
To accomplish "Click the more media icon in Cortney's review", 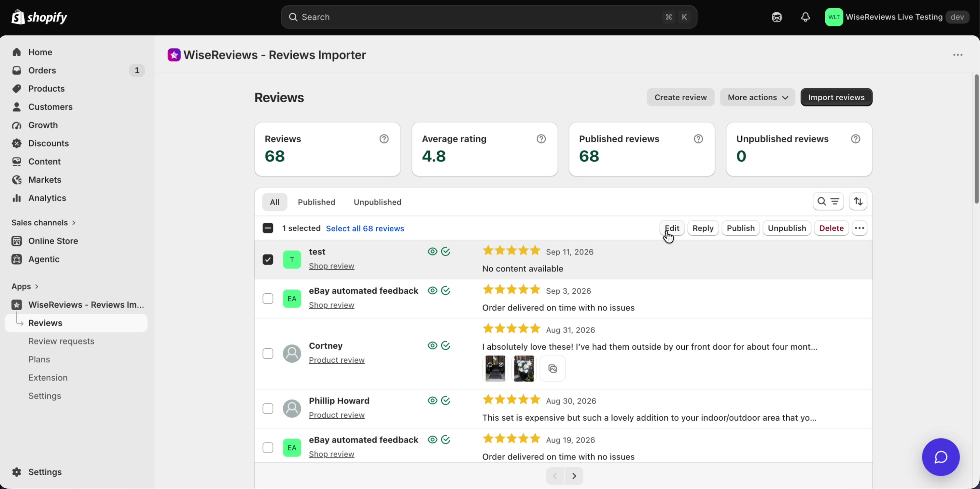I will click(553, 368).
